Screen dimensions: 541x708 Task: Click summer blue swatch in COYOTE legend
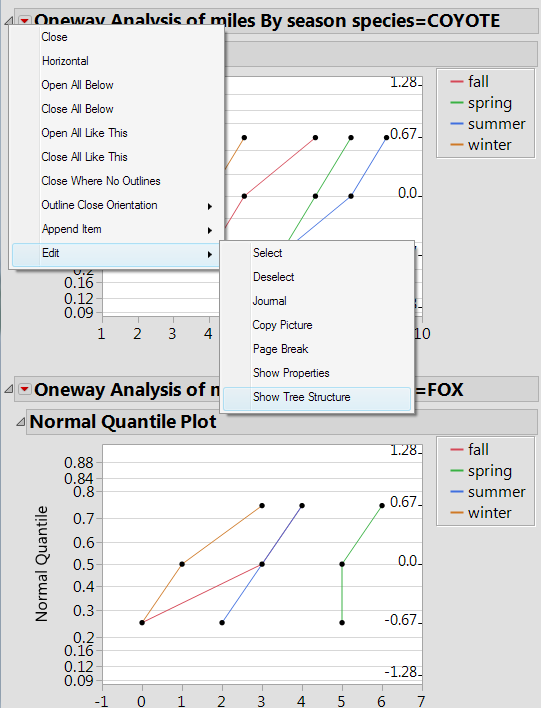tap(457, 124)
